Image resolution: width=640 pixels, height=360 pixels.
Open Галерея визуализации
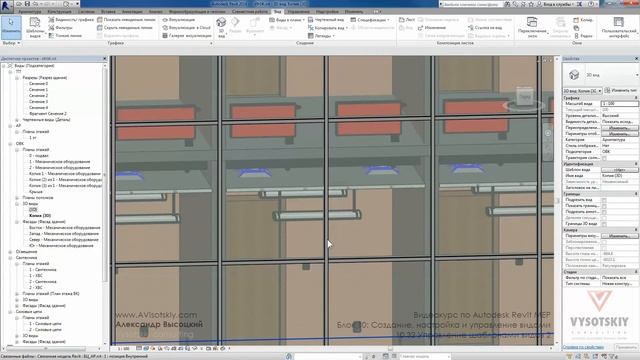186,36
